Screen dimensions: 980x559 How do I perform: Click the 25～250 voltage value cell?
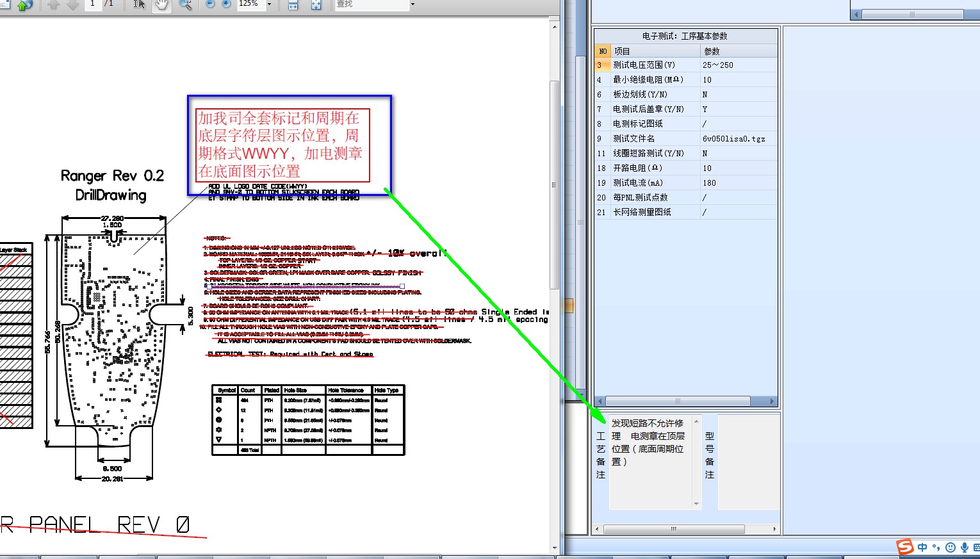739,65
